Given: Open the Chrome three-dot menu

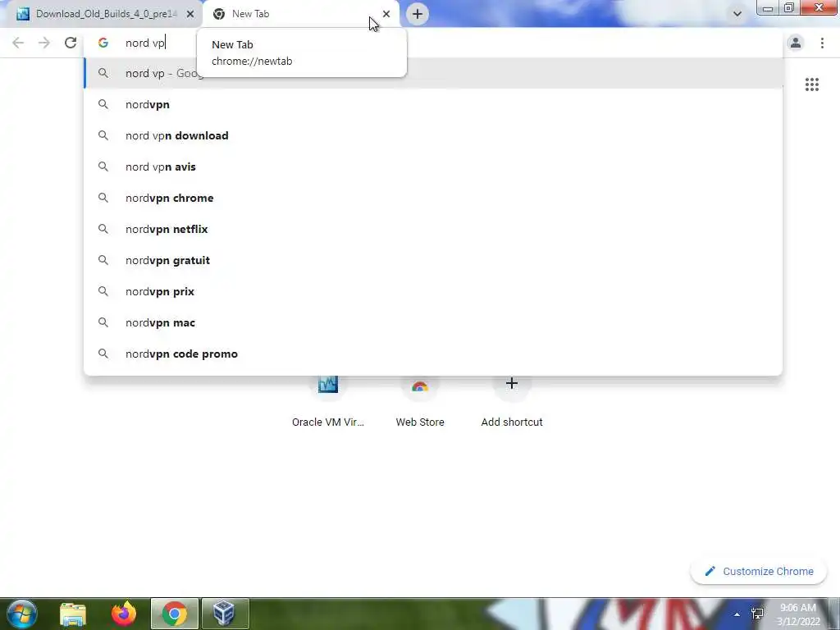Looking at the screenshot, I should click(822, 43).
